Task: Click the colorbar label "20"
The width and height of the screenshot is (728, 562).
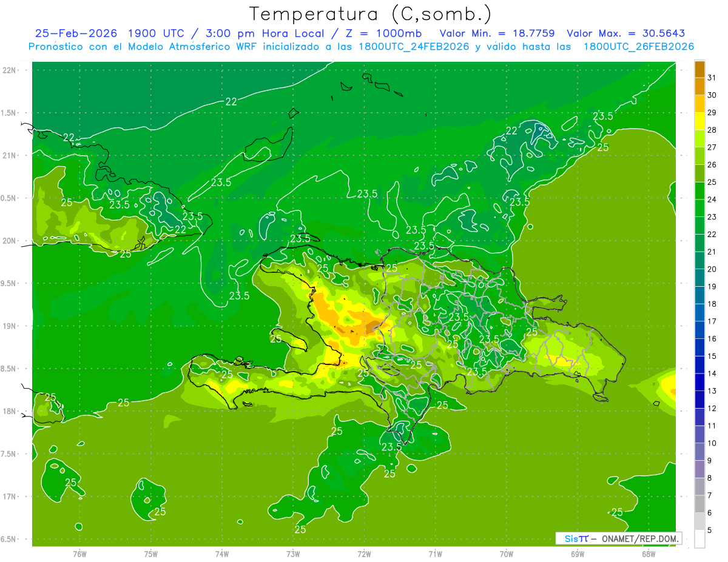Action: [712, 269]
